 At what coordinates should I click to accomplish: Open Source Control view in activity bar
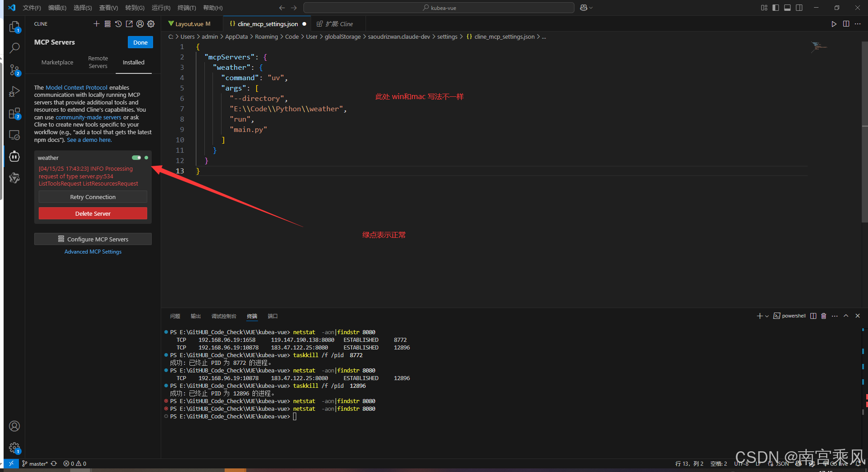14,70
